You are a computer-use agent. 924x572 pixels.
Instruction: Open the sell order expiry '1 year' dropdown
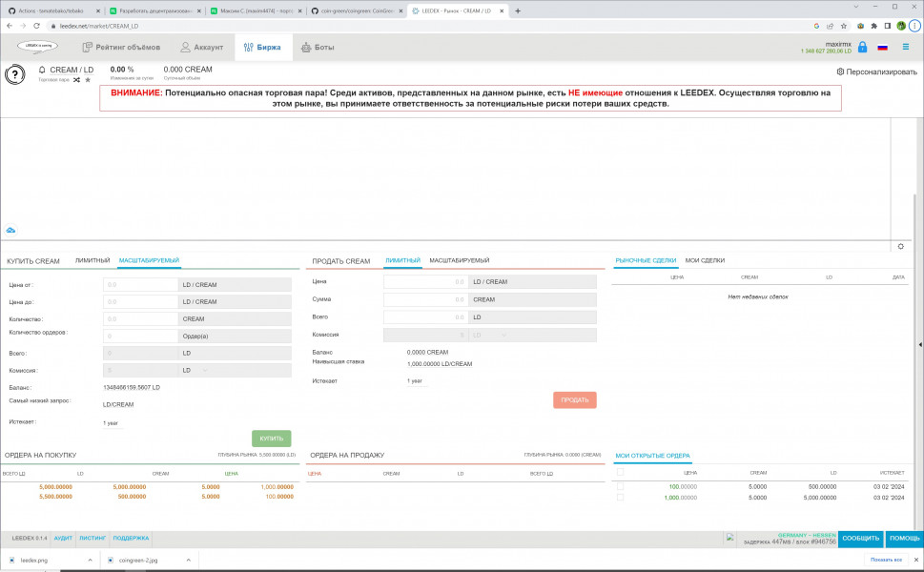(415, 381)
